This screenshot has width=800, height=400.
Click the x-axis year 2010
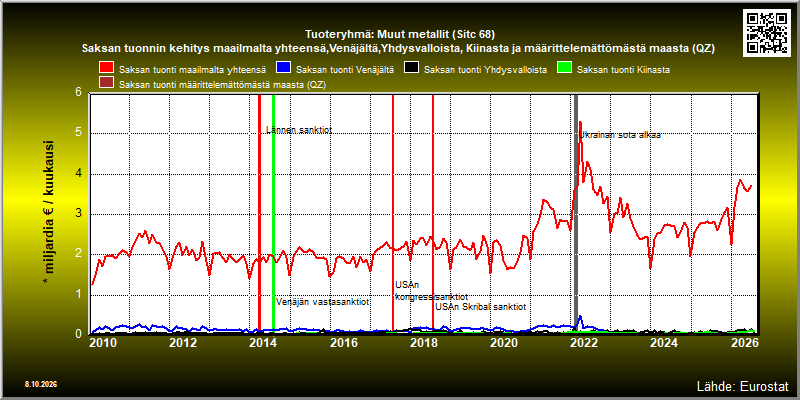(103, 343)
